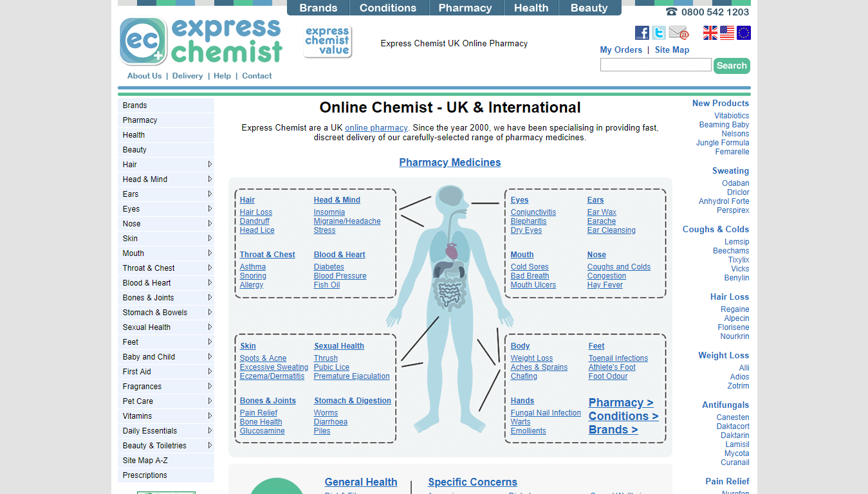The width and height of the screenshot is (868, 494).
Task: Focus the search text field
Action: coord(656,65)
